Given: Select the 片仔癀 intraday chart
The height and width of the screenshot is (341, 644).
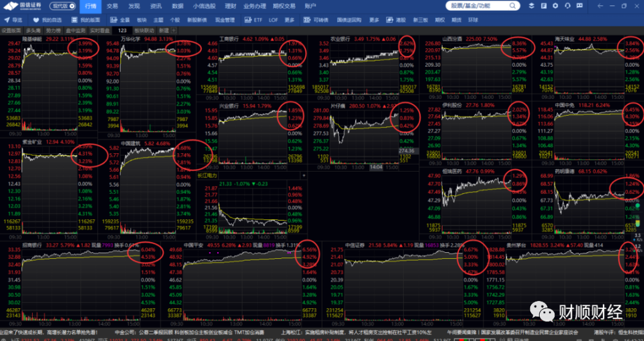Looking at the screenshot, I should (364, 135).
